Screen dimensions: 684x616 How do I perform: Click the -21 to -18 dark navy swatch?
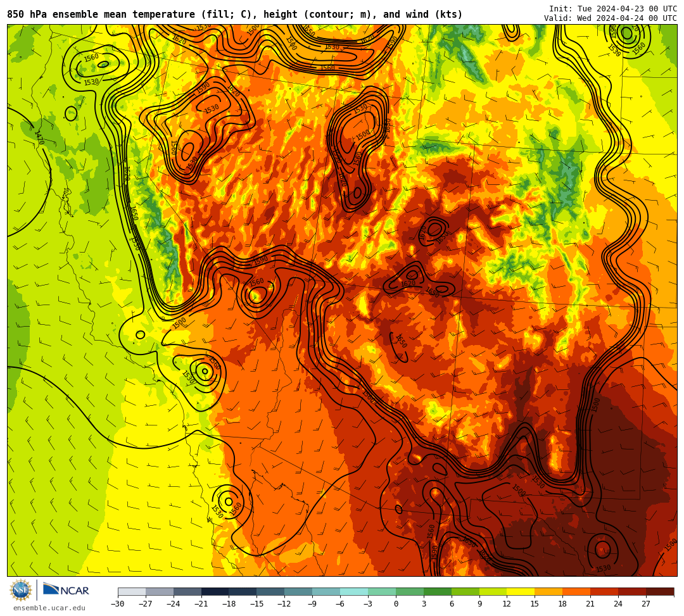[215, 591]
